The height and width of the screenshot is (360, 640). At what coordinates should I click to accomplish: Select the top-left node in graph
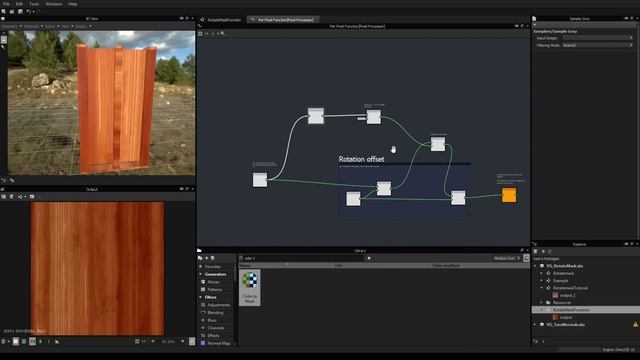[316, 116]
